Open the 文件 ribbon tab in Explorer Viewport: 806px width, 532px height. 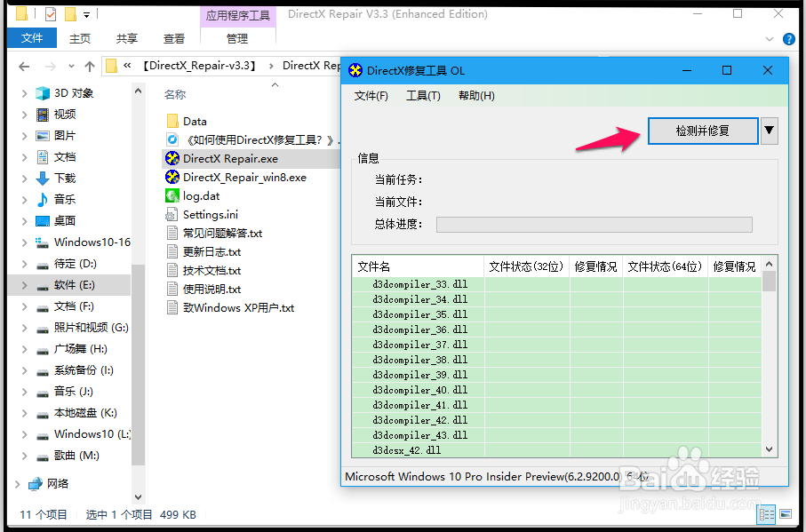pyautogui.click(x=32, y=38)
